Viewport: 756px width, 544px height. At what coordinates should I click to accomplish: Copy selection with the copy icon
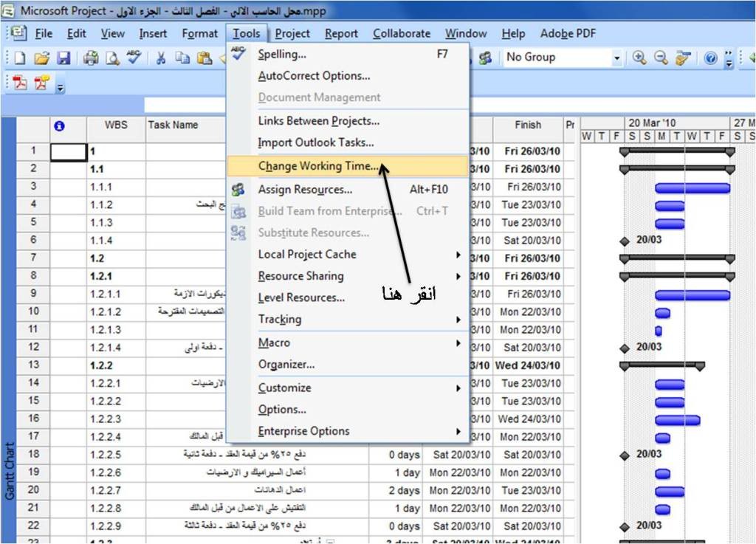tap(182, 58)
